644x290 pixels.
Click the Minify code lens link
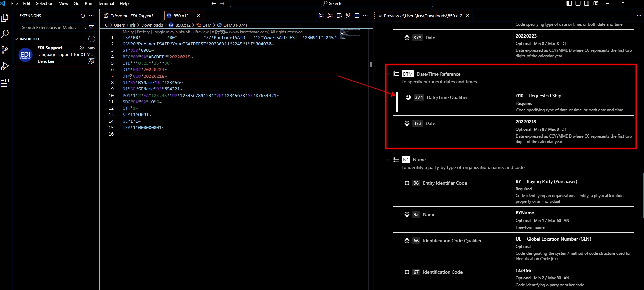coord(128,32)
